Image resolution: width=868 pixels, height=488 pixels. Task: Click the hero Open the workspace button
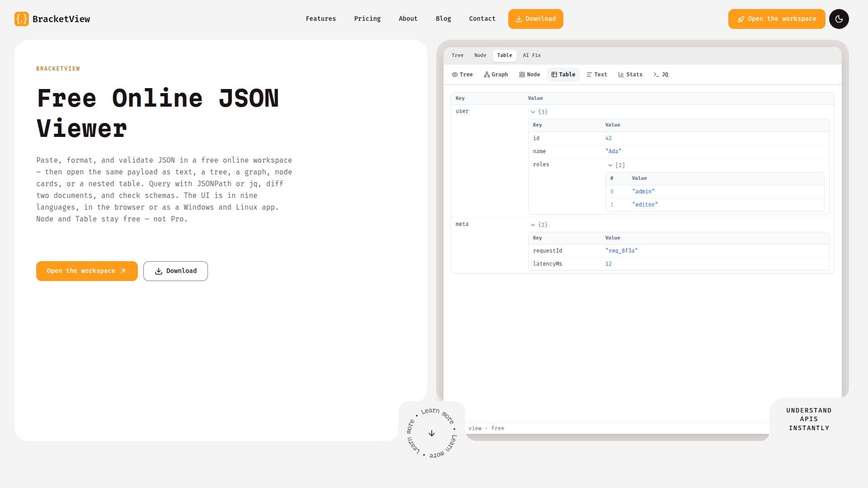(x=87, y=271)
